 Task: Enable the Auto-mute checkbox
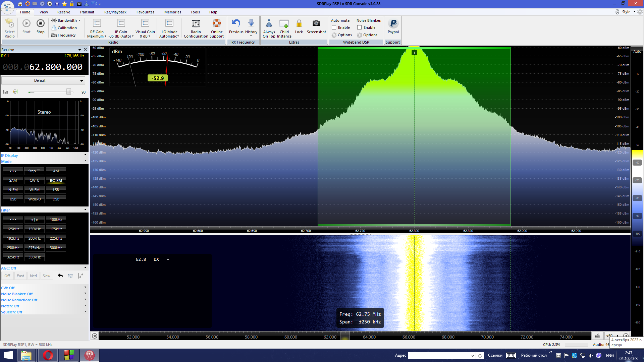click(334, 27)
